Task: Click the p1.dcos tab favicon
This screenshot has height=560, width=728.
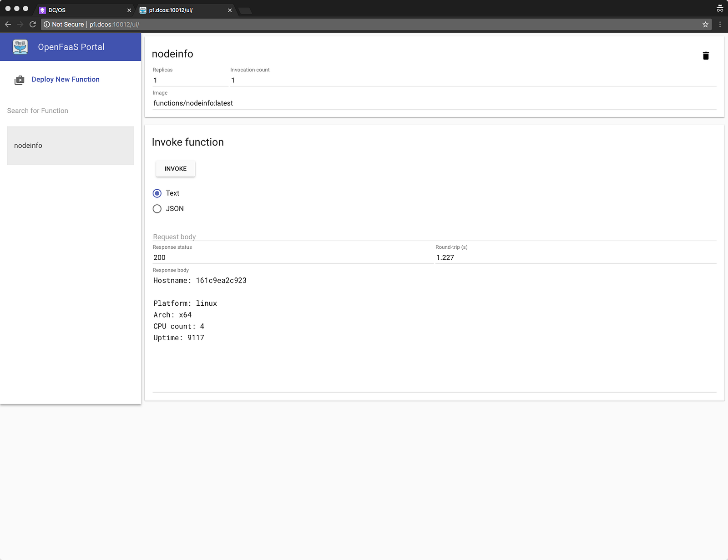Action: pos(143,10)
